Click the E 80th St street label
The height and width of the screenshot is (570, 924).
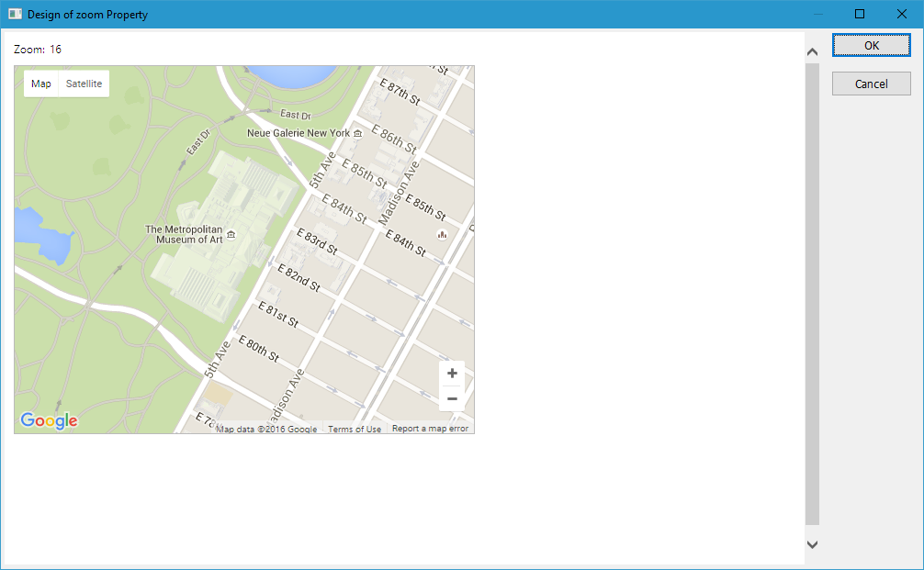[259, 349]
